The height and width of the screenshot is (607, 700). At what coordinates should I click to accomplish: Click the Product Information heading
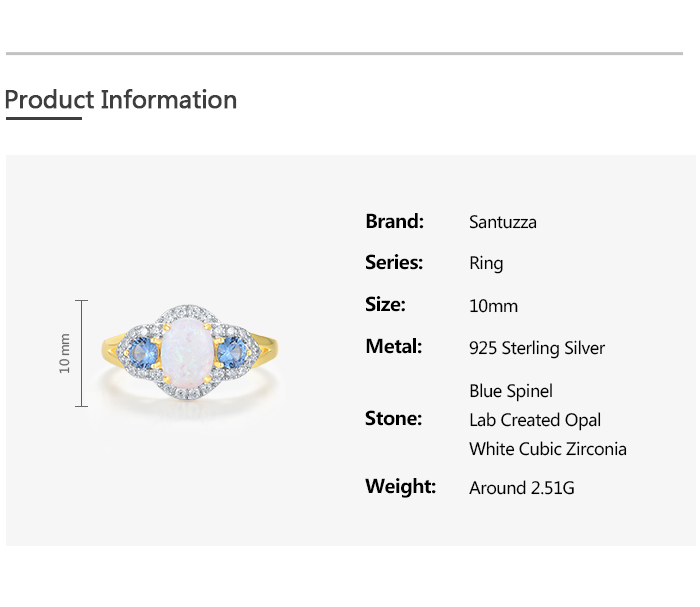coord(121,100)
